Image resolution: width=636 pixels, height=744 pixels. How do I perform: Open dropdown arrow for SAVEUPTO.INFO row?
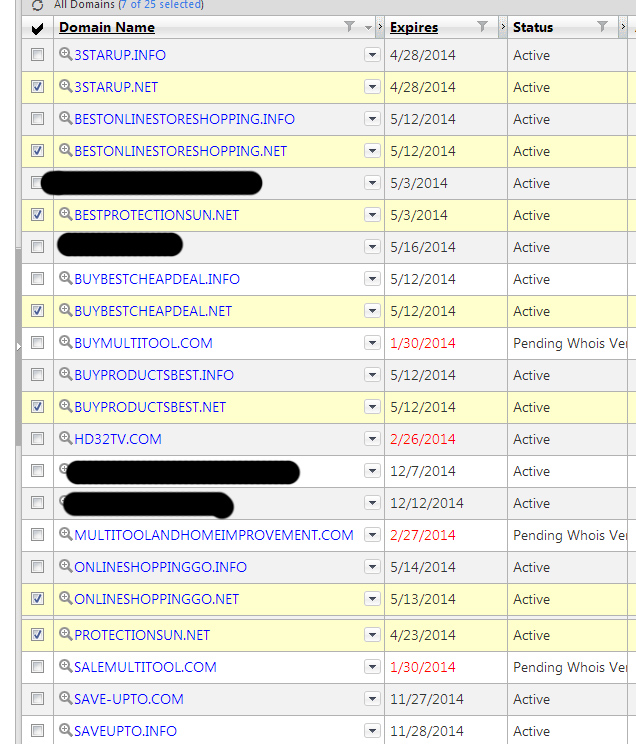click(x=373, y=731)
